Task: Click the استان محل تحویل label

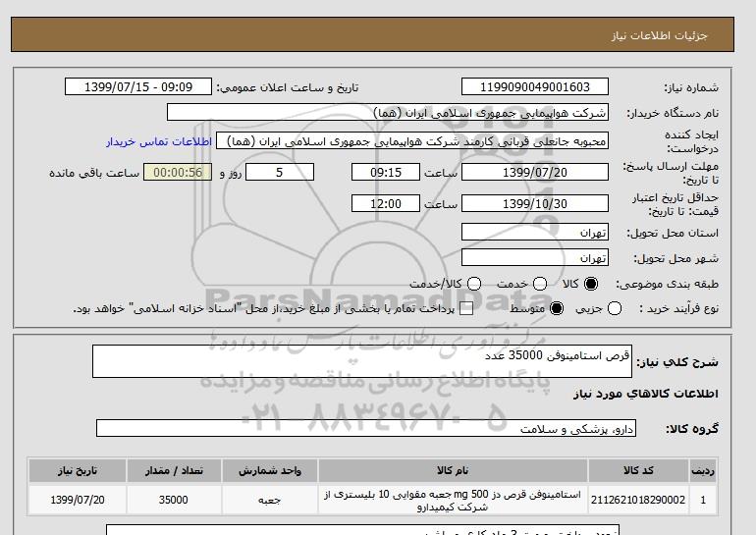Action: coord(673,233)
